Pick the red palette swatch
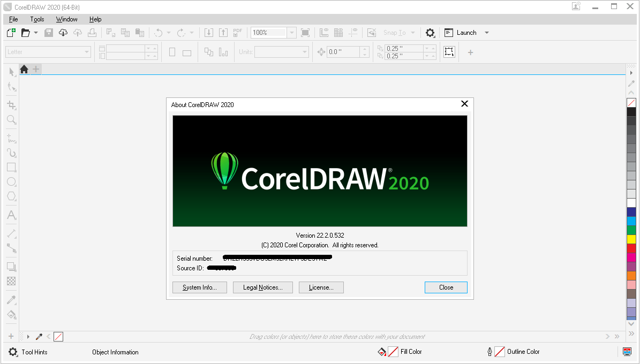Screen dimensions: 640x364 point(631,248)
